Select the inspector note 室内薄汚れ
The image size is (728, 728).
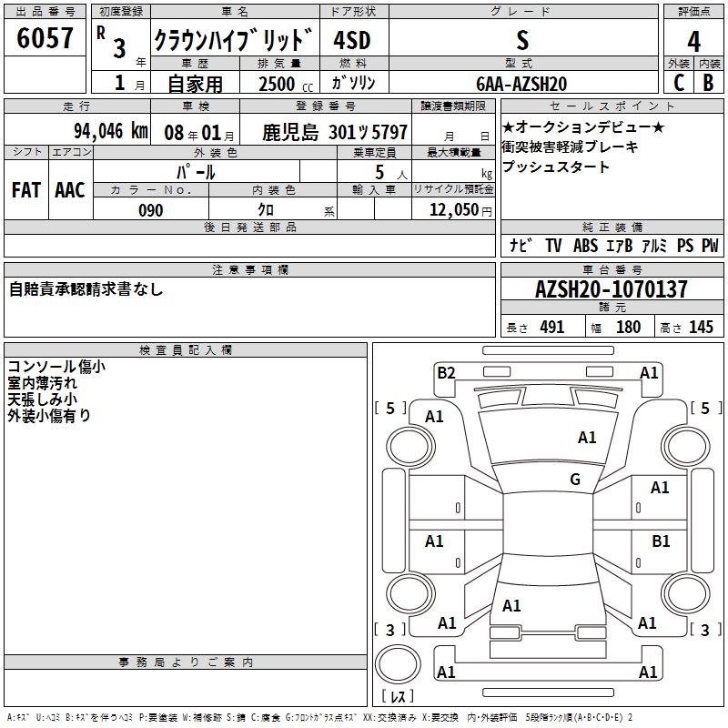click(x=42, y=383)
